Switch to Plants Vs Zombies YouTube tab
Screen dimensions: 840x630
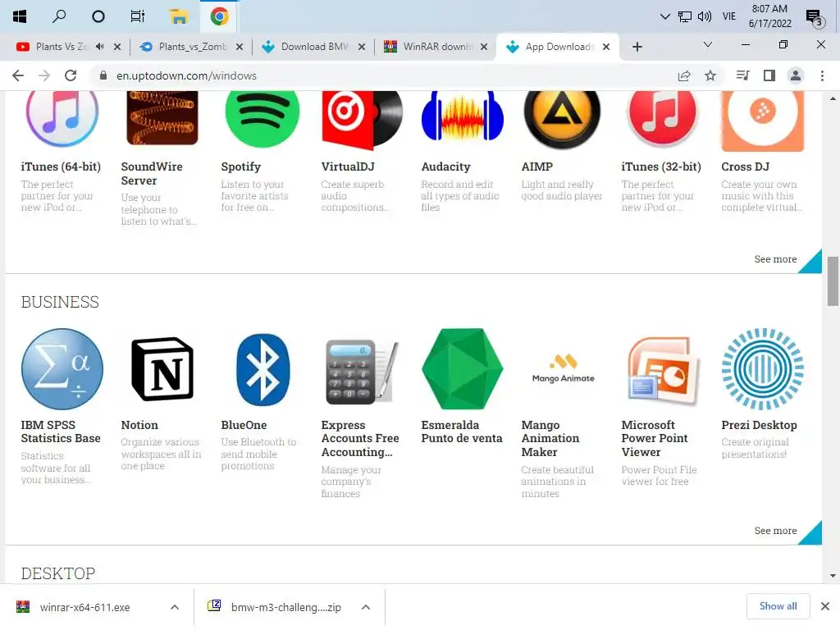(60, 47)
